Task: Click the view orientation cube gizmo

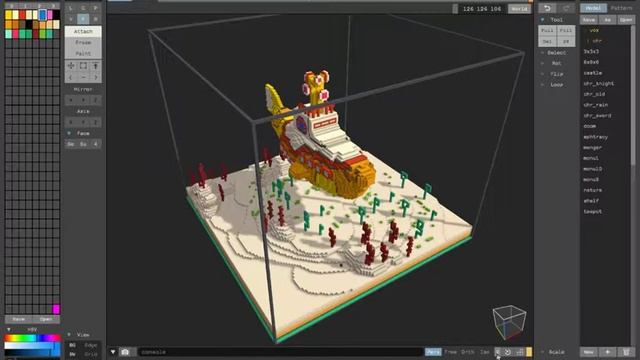Action: [509, 322]
